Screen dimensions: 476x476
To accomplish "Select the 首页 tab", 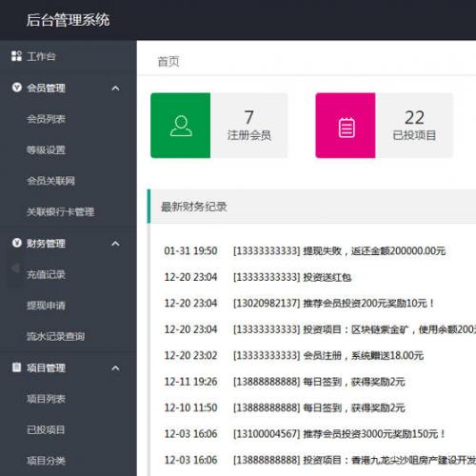I will coord(169,62).
